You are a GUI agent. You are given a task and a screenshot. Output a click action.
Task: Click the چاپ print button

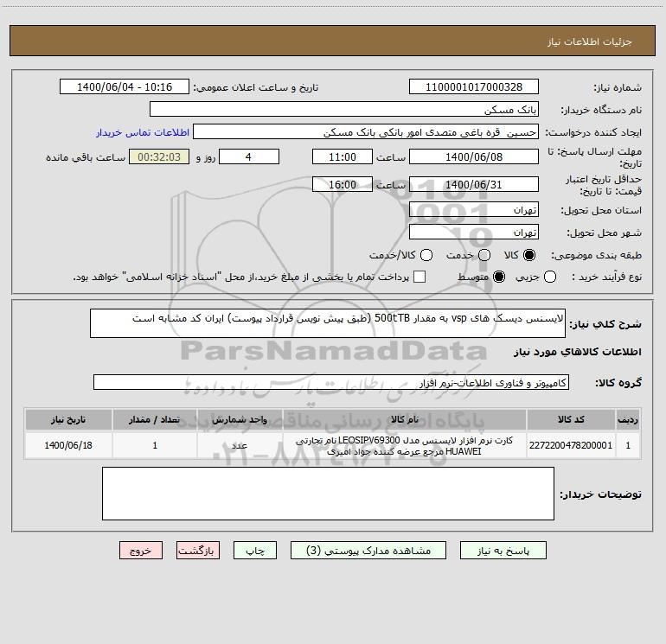click(255, 551)
